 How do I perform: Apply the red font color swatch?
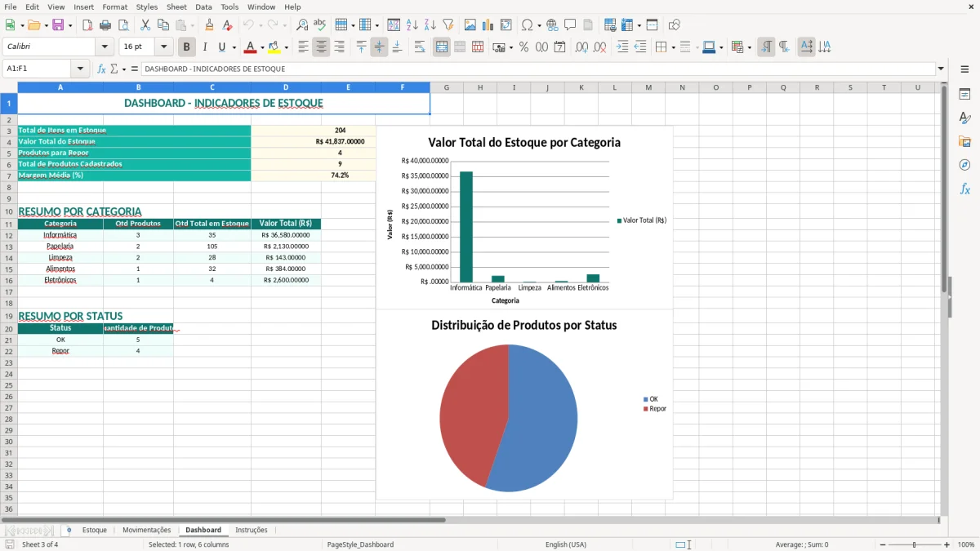coord(251,47)
